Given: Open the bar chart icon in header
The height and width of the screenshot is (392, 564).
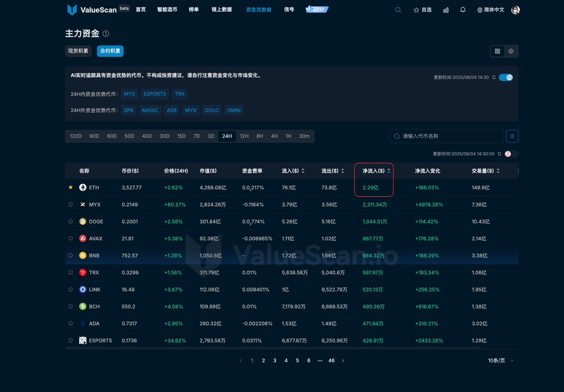Looking at the screenshot, I should pos(446,10).
